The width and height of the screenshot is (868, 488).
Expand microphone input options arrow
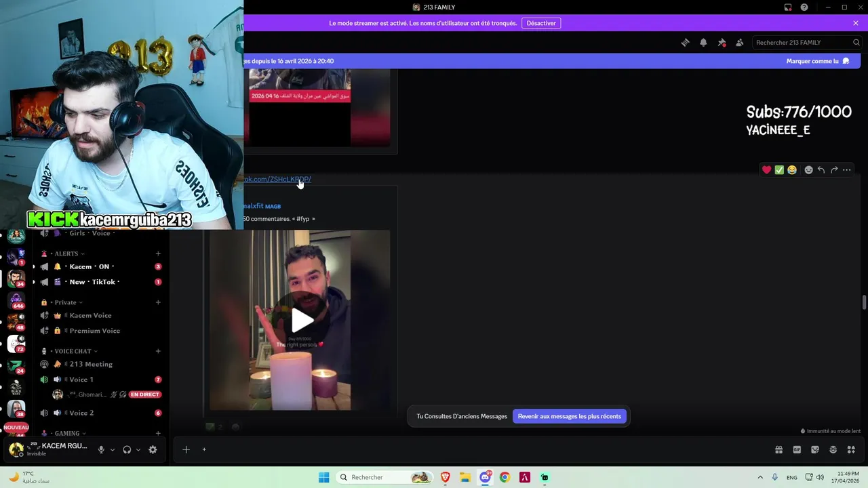point(113,449)
